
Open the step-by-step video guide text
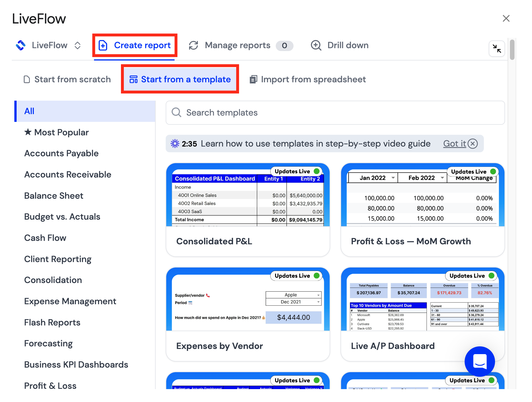[316, 144]
